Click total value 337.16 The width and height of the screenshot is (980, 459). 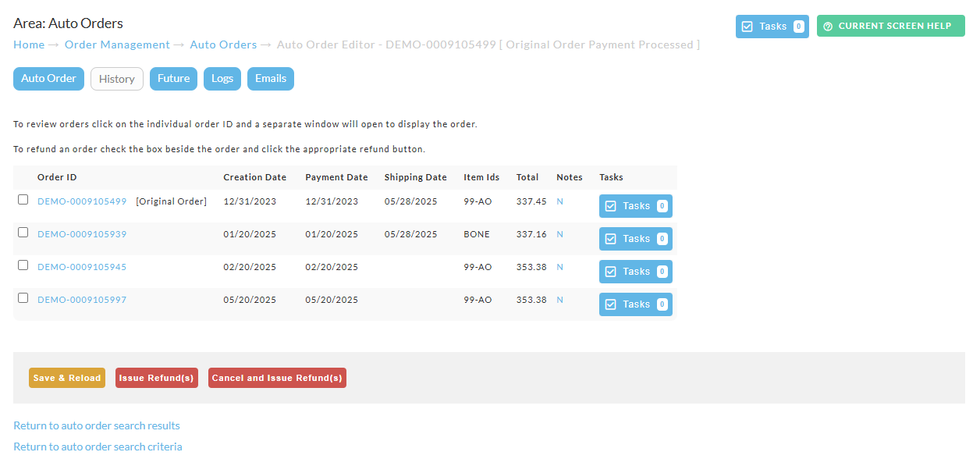tap(531, 234)
